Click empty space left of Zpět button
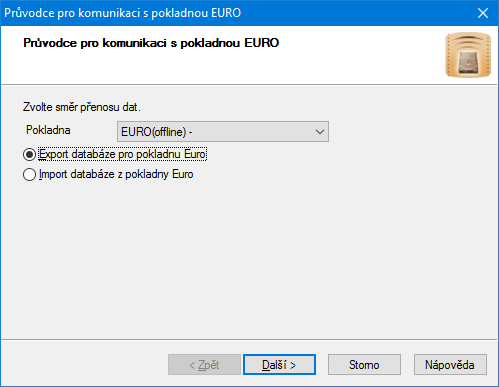499x387 pixels. coord(83,365)
